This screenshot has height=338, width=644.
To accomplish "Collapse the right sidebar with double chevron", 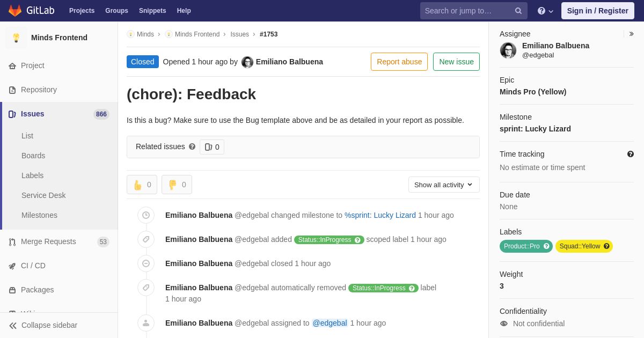I will [x=631, y=34].
